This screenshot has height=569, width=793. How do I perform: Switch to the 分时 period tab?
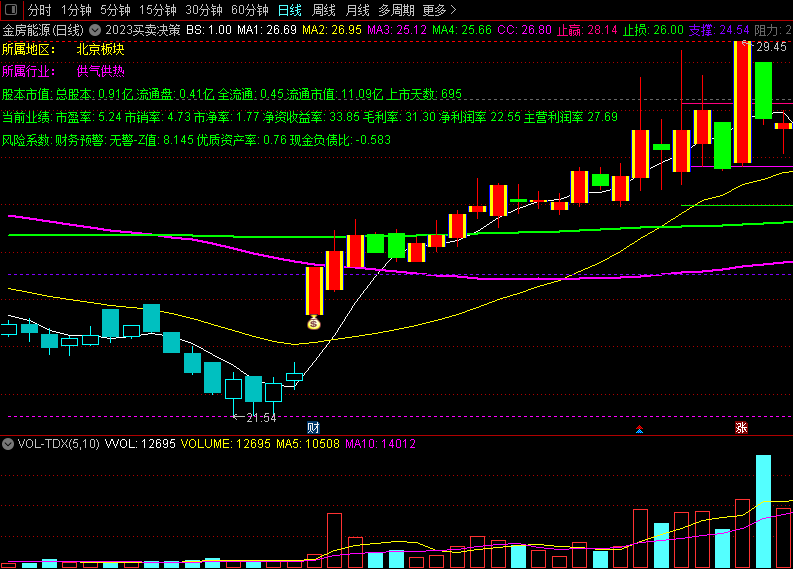coord(40,10)
